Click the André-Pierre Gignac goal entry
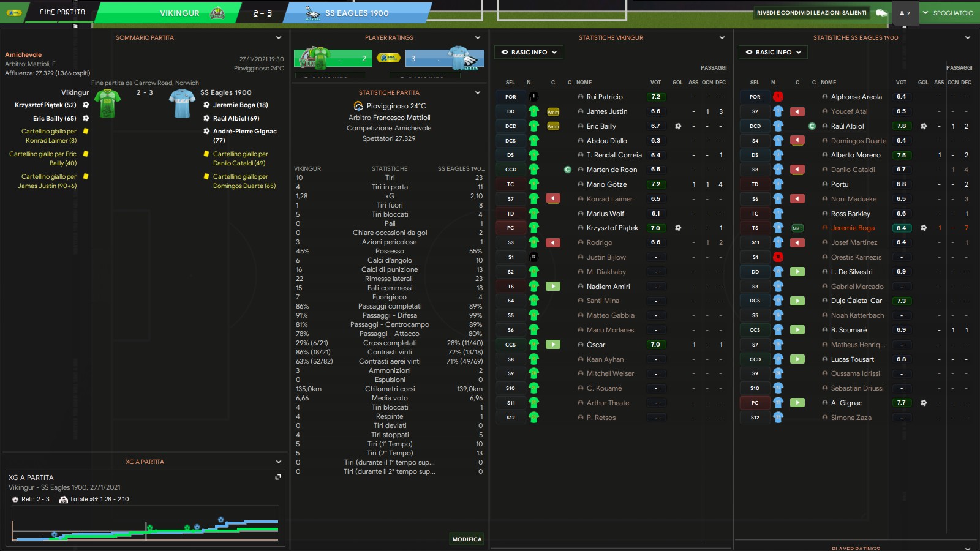This screenshot has height=551, width=980. pyautogui.click(x=244, y=135)
